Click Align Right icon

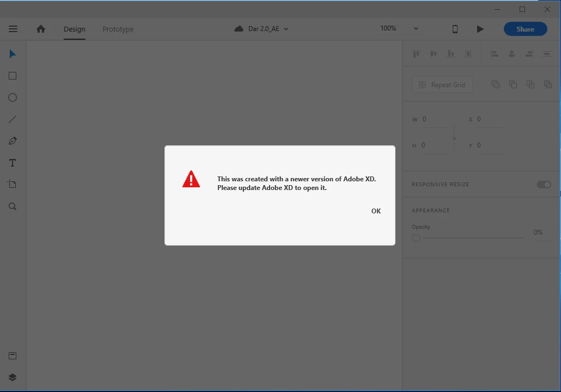tap(529, 54)
